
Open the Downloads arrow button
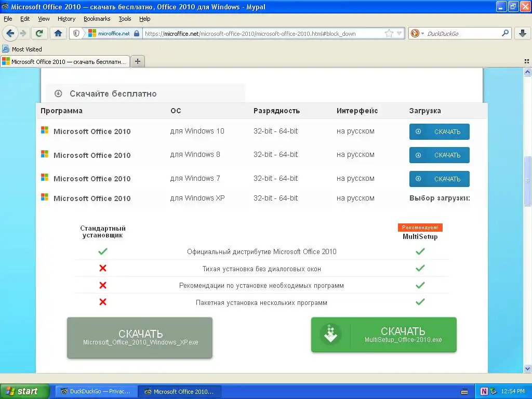pos(523,33)
